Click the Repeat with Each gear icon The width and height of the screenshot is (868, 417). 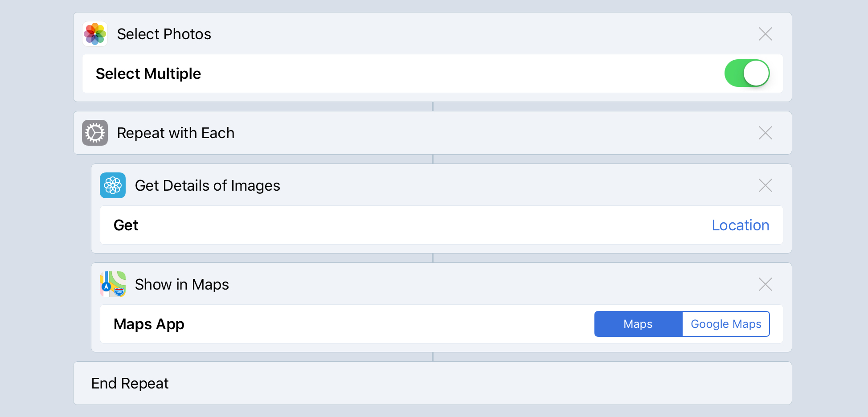pos(95,133)
